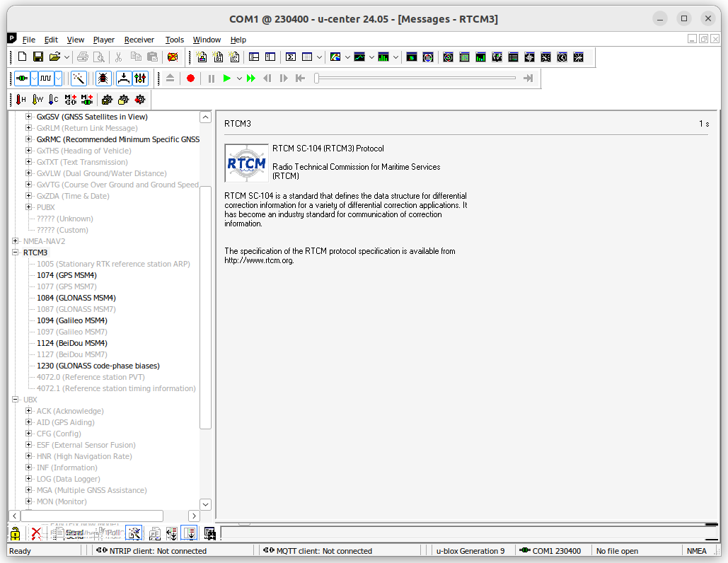Open the File menu
Image resolution: width=728 pixels, height=563 pixels.
coord(29,40)
